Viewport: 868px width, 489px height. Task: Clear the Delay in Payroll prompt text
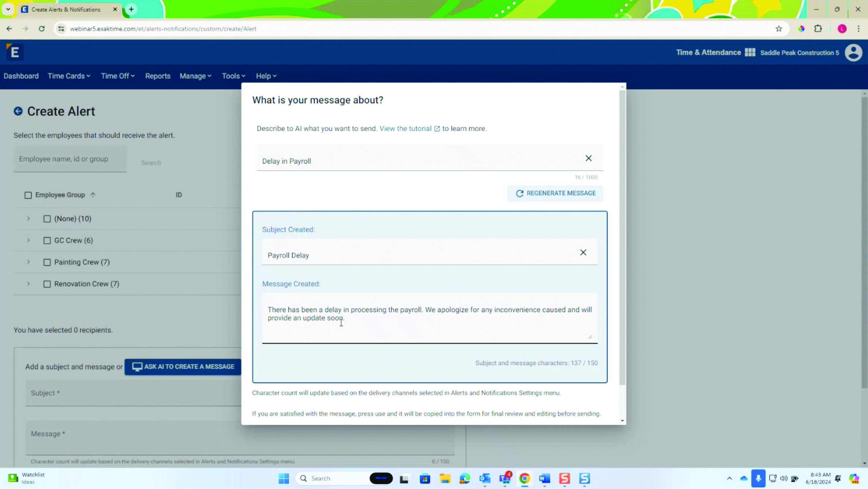[x=588, y=158]
